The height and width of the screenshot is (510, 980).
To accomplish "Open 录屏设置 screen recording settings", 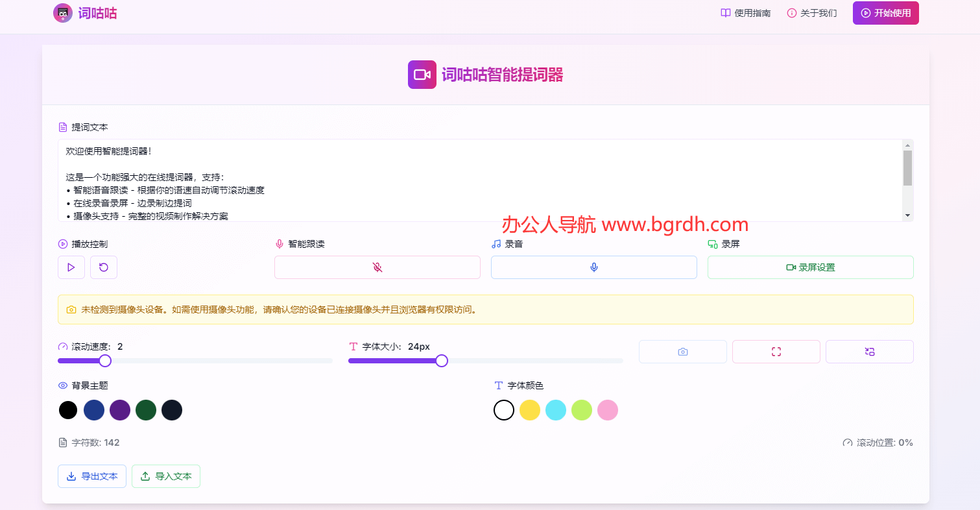I will pyautogui.click(x=810, y=267).
